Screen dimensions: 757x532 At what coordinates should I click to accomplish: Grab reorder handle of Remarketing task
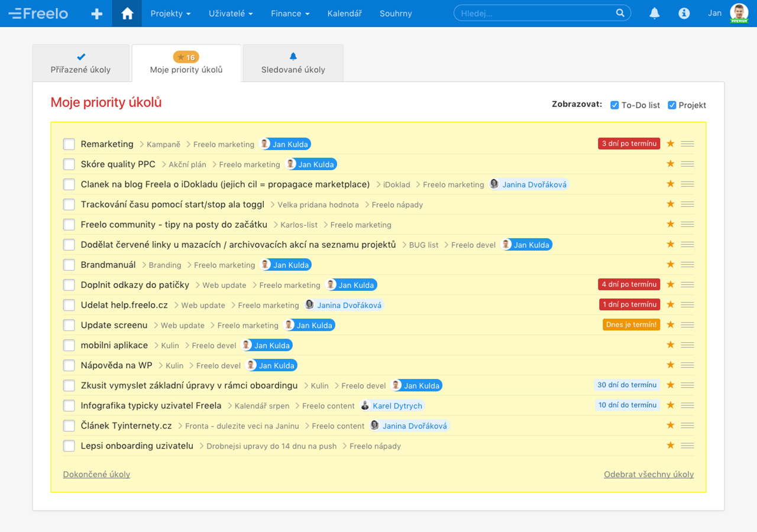tap(687, 144)
